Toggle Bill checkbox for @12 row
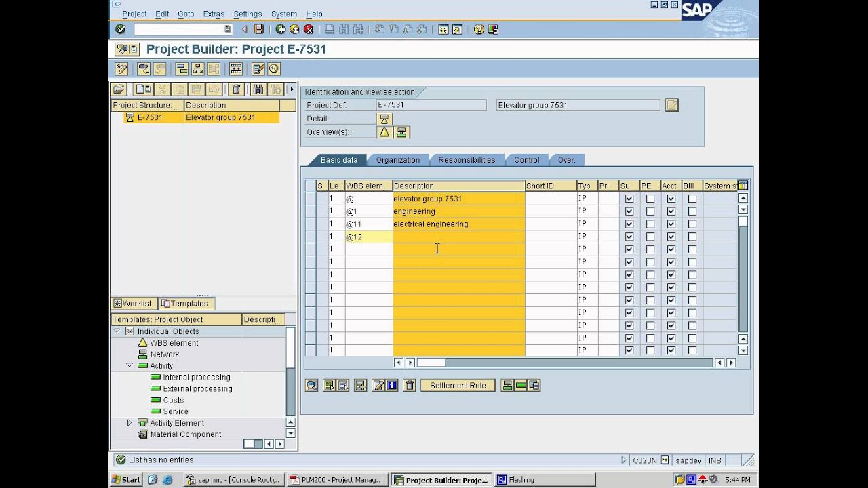Image resolution: width=868 pixels, height=488 pixels. pyautogui.click(x=692, y=237)
